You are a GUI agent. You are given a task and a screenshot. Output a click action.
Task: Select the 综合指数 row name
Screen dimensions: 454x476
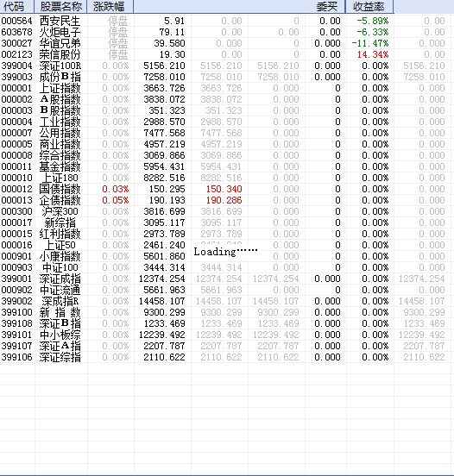coord(60,156)
